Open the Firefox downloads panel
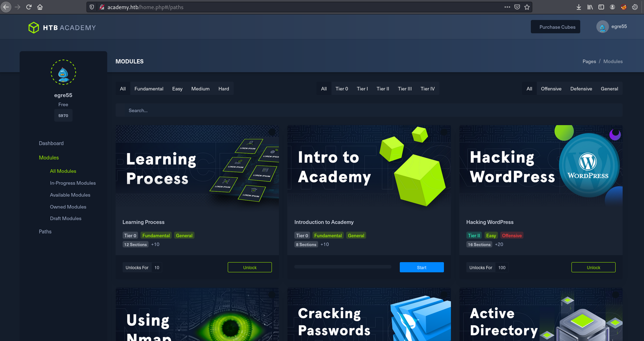Screen dimensions: 644x341 tap(579, 7)
